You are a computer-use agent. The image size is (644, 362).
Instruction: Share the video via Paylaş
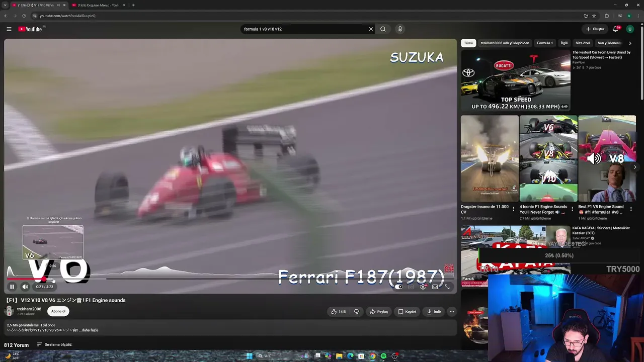(x=379, y=312)
